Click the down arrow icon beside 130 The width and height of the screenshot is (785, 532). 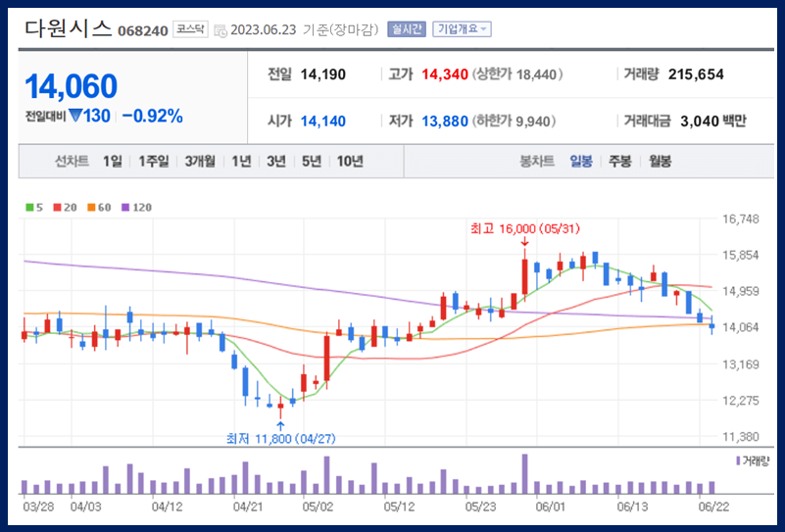[x=75, y=116]
